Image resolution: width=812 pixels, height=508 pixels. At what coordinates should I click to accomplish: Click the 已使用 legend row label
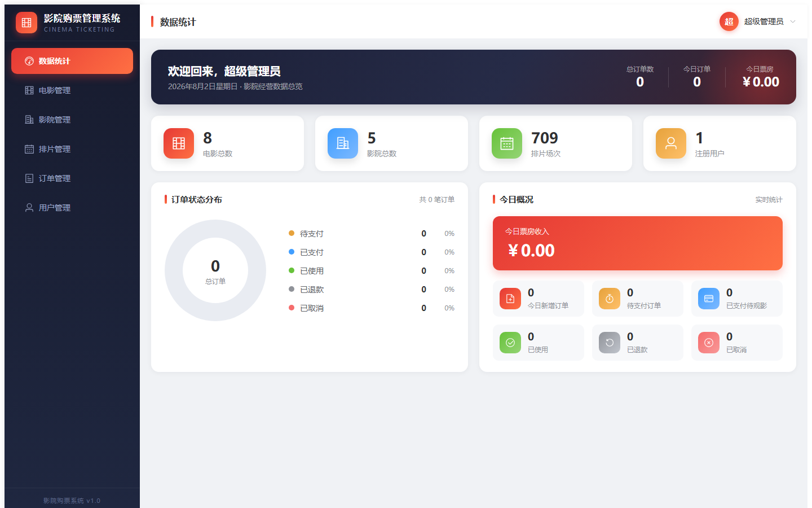312,271
